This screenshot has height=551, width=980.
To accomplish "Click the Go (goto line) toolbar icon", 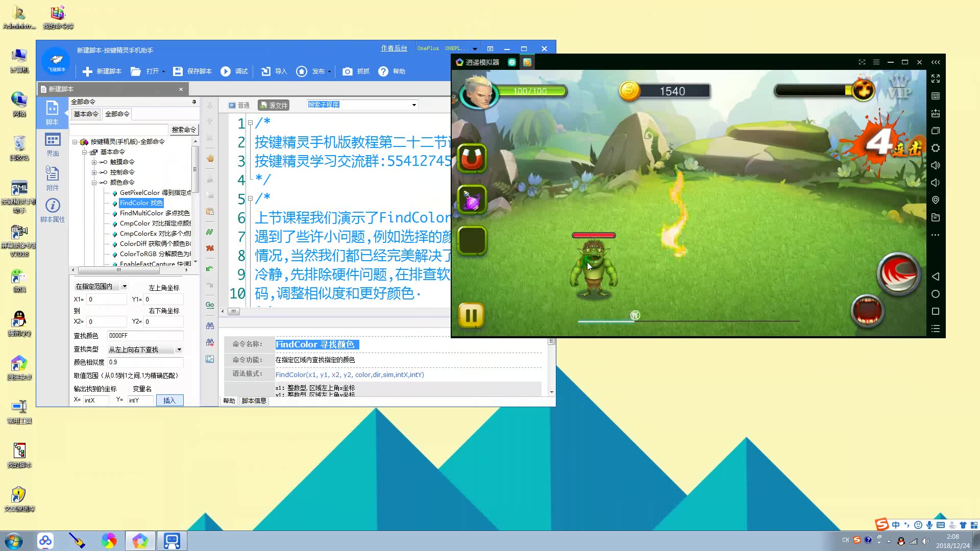I will [x=210, y=305].
